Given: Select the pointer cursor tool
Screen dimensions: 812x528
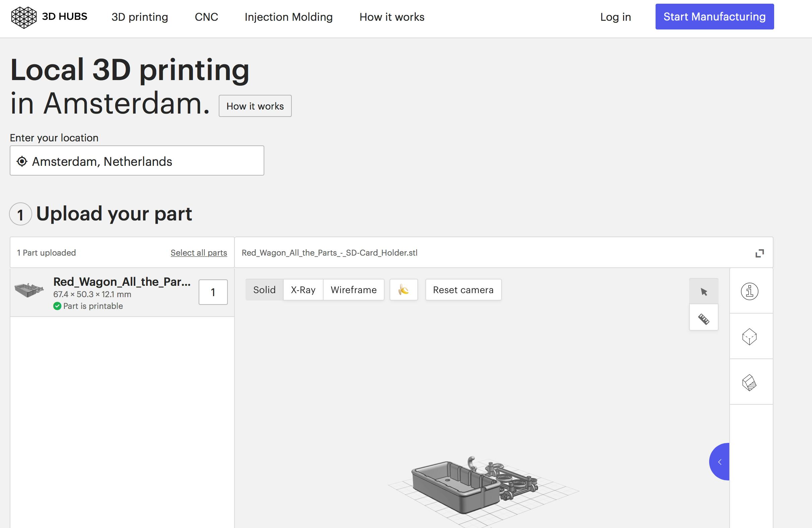Looking at the screenshot, I should pos(703,291).
